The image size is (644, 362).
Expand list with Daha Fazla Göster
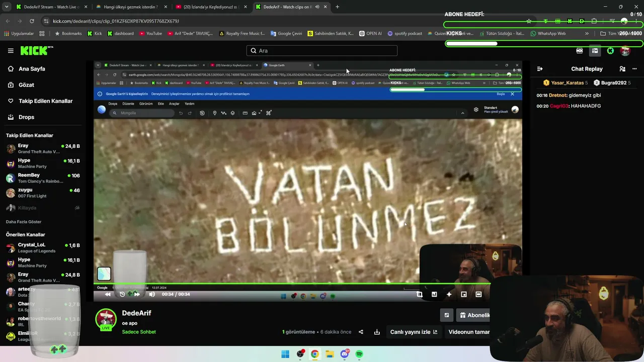(24, 222)
